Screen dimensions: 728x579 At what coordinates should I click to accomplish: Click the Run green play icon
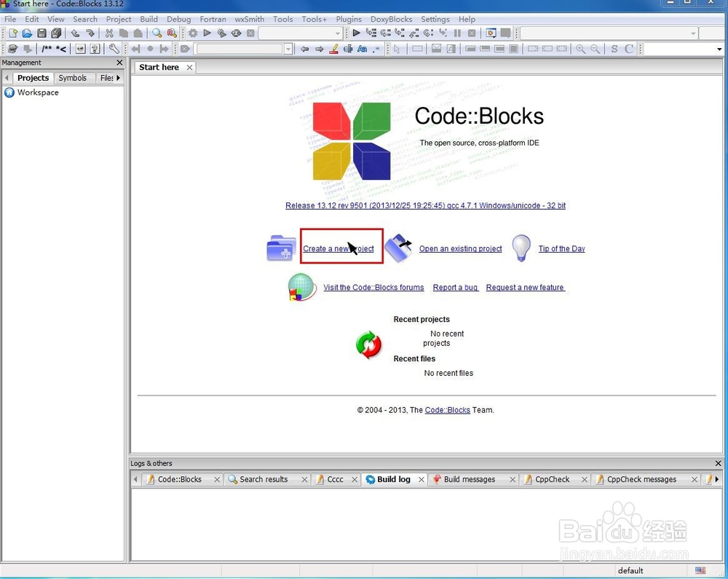(x=207, y=33)
